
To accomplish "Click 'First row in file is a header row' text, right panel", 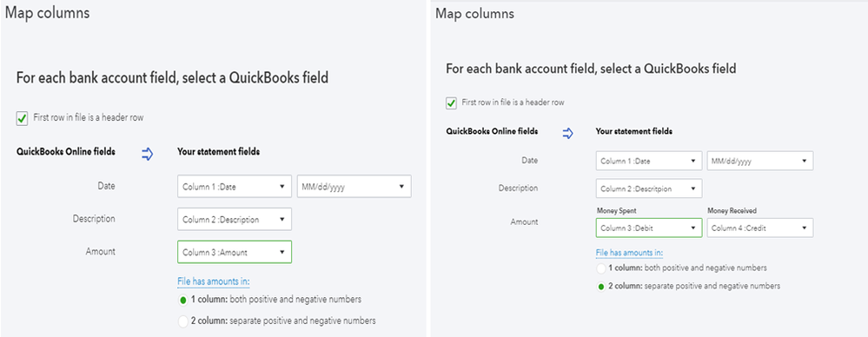I will pos(514,102).
